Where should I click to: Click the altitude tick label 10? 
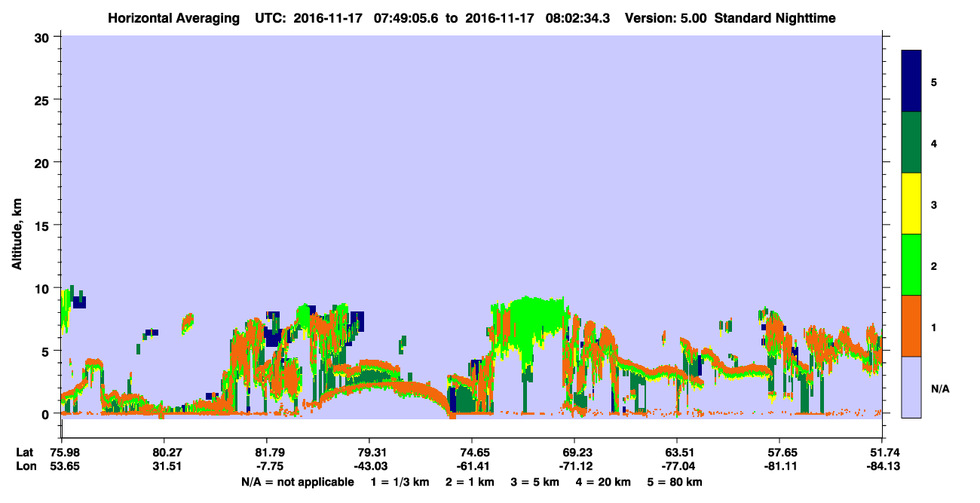click(44, 288)
